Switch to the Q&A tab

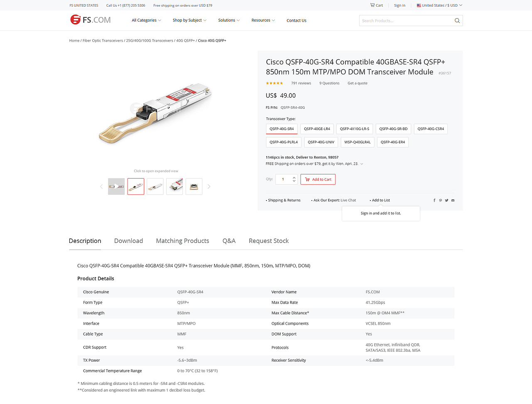[x=229, y=241]
